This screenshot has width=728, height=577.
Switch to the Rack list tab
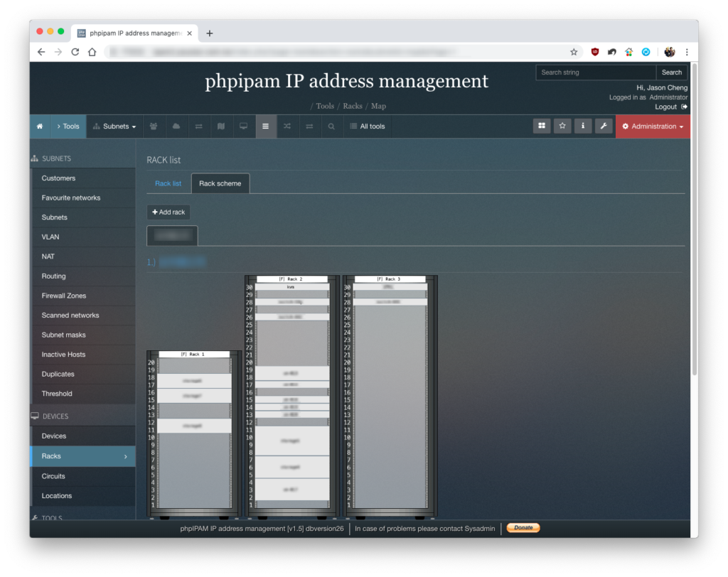pos(168,183)
